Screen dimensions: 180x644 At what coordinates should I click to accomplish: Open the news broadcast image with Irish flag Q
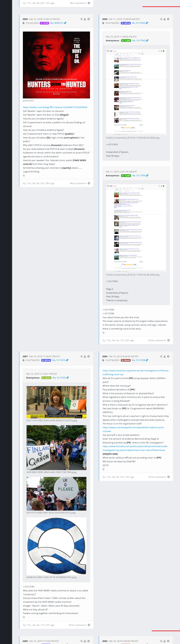click(57, 402)
